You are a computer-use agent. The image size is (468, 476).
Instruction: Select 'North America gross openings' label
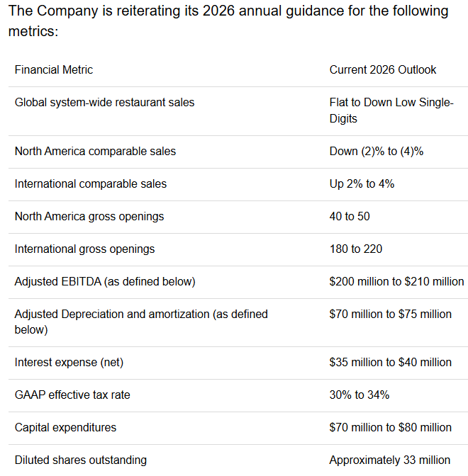(89, 217)
